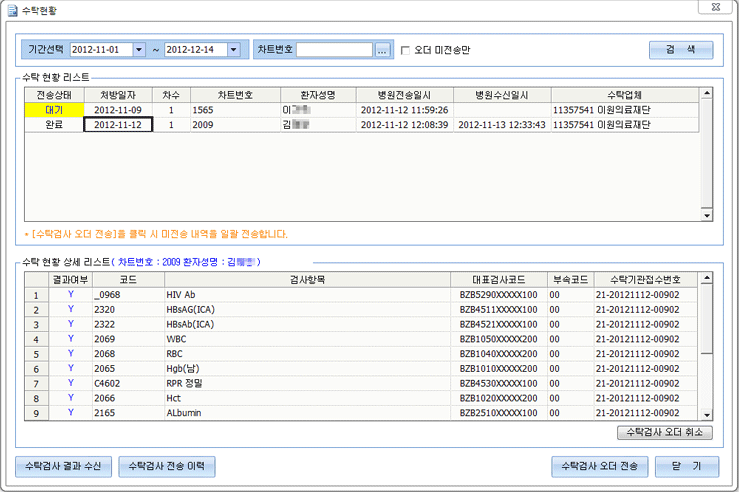Viewport: 739px width, 492px height.
Task: Click the 수탁검사 오더 취소 button
Action: click(664, 432)
